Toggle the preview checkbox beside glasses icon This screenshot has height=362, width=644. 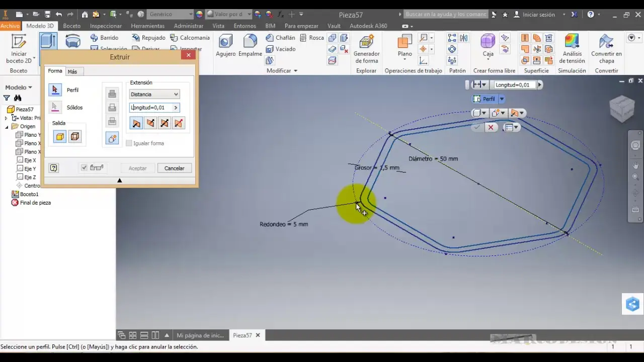84,168
